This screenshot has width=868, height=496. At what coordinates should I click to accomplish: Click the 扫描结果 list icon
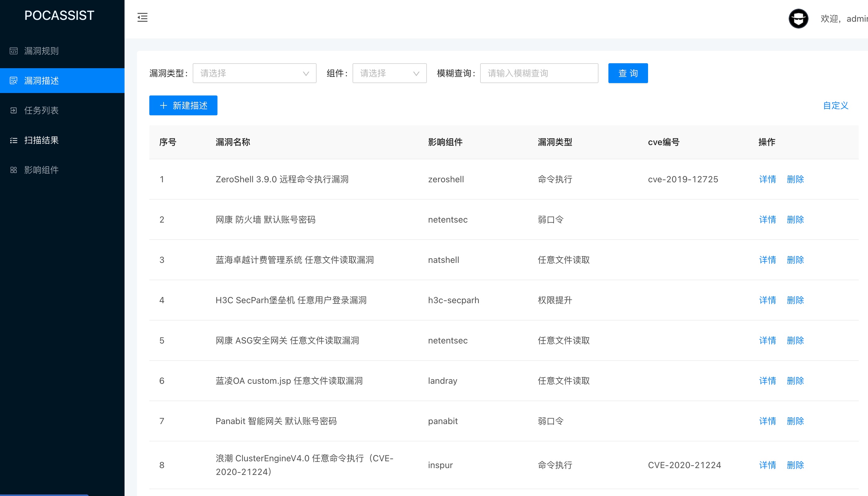click(14, 140)
